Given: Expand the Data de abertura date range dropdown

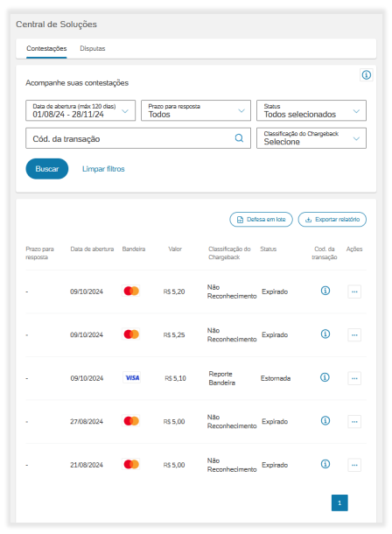Looking at the screenshot, I should coord(80,110).
